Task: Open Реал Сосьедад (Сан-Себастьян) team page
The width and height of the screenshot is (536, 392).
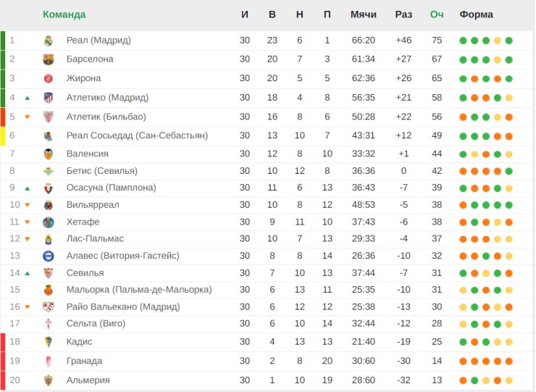Action: click(137, 135)
